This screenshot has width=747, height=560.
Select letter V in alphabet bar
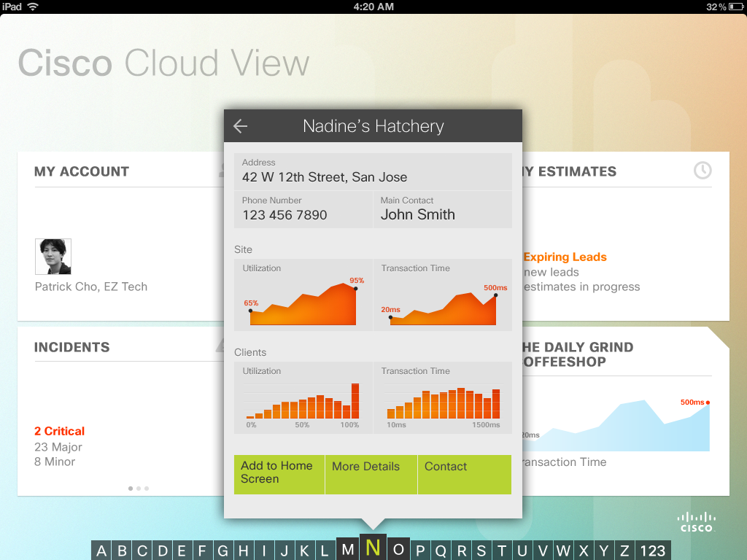tap(543, 551)
